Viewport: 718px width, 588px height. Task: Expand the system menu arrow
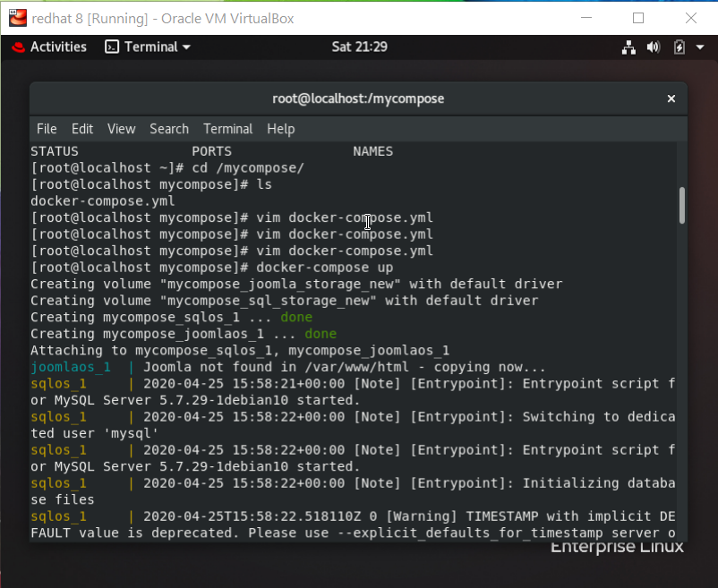(700, 47)
